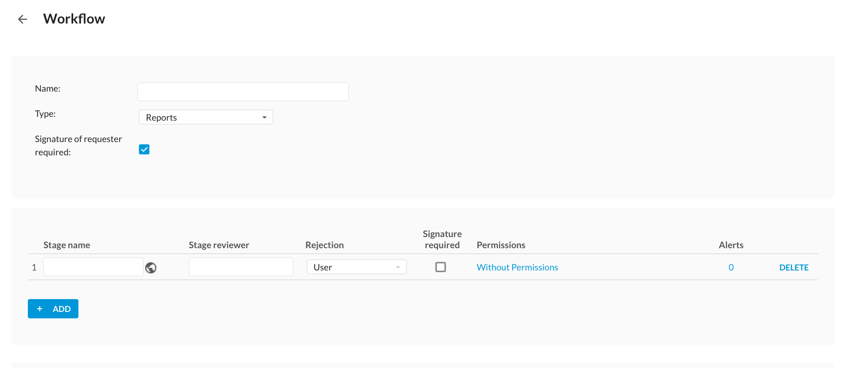This screenshot has height=368, width=868.
Task: Click the plus icon on the ADD button
Action: (x=40, y=309)
